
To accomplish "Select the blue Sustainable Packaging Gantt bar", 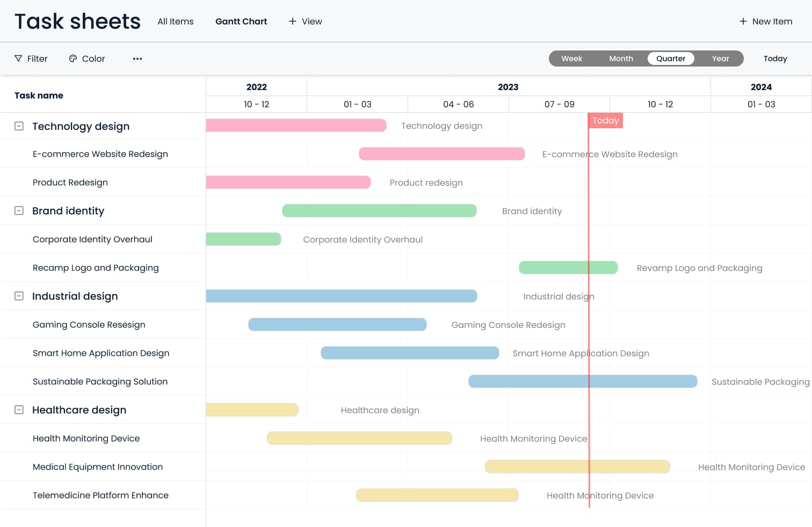I will coord(583,382).
